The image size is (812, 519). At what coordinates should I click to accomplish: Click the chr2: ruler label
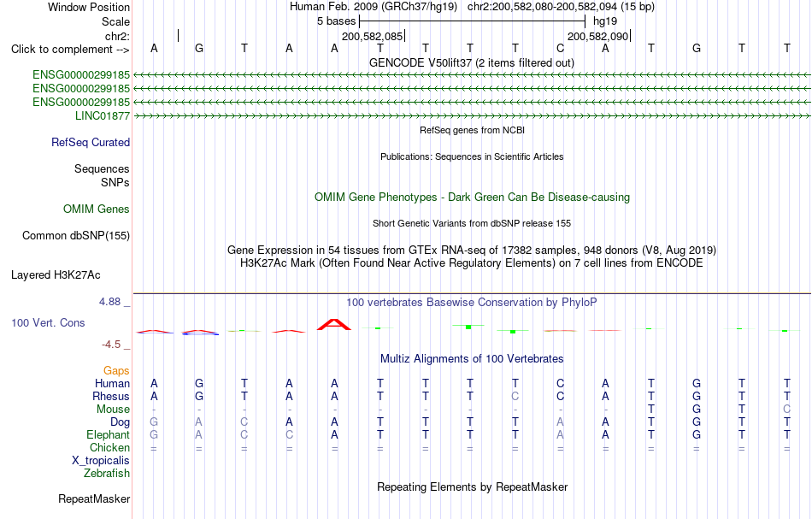pyautogui.click(x=118, y=36)
